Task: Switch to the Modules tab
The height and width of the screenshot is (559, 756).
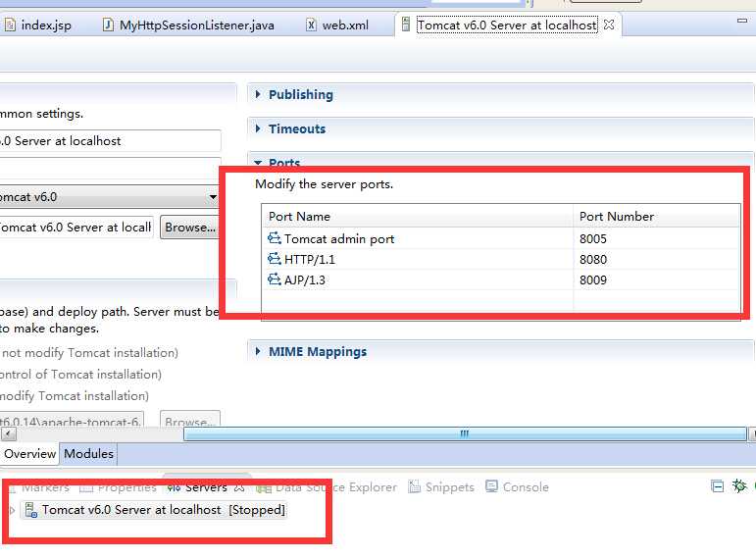Action: pos(88,454)
